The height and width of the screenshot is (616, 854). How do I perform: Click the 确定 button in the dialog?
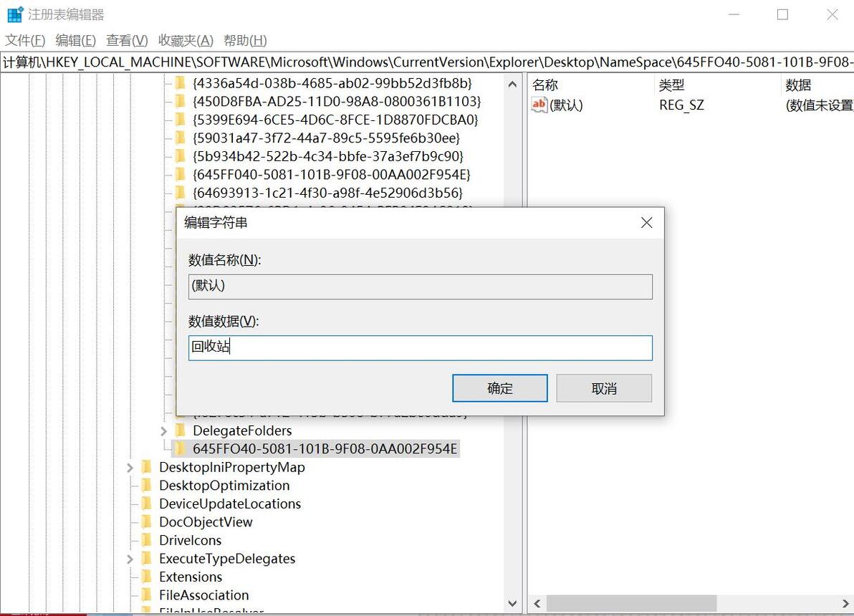(x=500, y=388)
